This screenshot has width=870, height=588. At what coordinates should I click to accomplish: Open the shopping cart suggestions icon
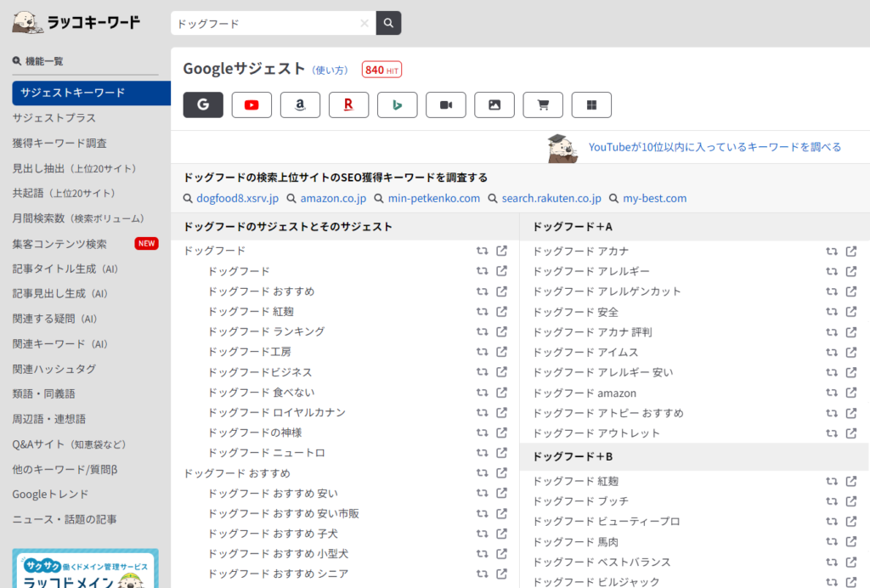pos(542,105)
